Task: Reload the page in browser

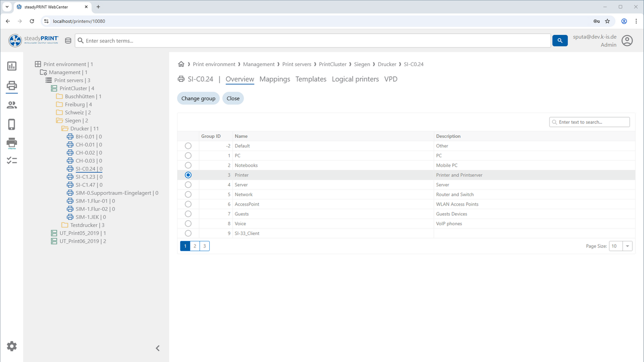Action: [32, 21]
